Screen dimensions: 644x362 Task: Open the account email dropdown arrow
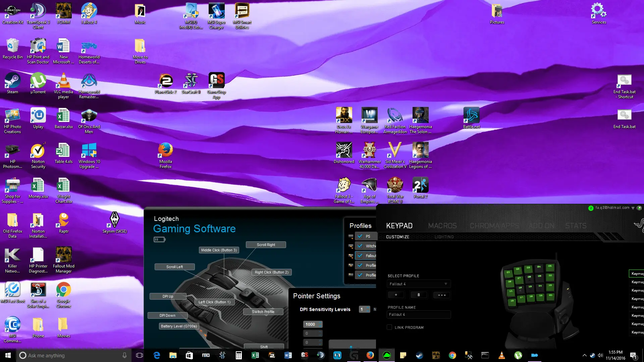point(633,208)
